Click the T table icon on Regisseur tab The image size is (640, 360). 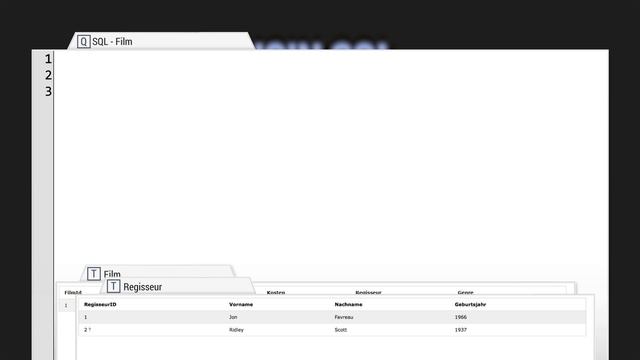click(x=113, y=287)
